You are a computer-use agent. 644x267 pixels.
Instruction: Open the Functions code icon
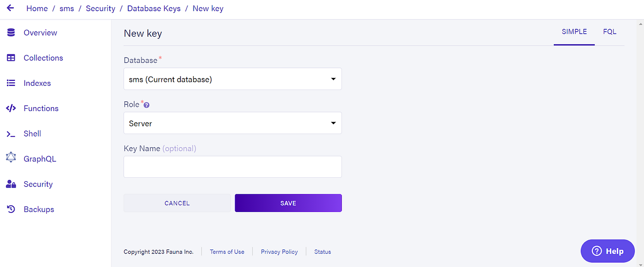click(11, 108)
